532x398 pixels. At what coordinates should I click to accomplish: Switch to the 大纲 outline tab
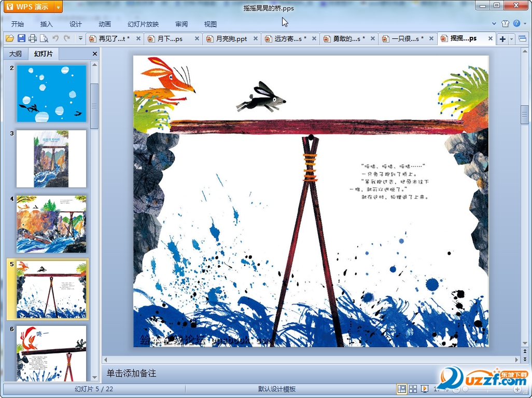pyautogui.click(x=15, y=53)
